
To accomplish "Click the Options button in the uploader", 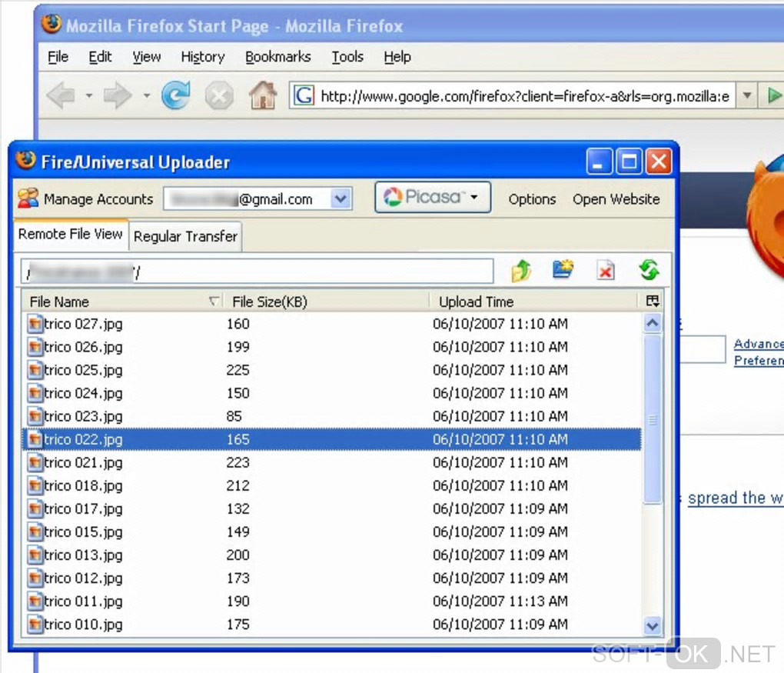I will pyautogui.click(x=532, y=199).
